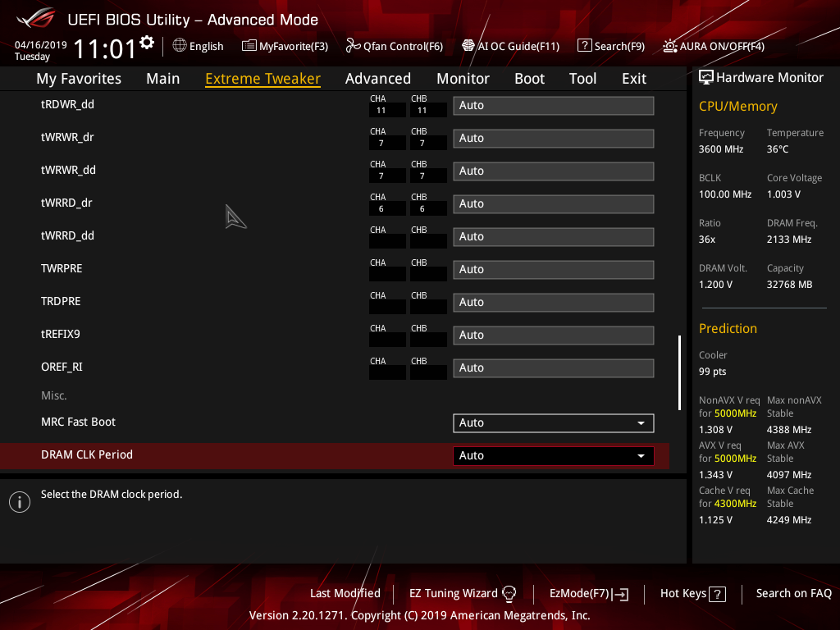840x630 pixels.
Task: Click the EzMode exit arrow icon
Action: coord(620,594)
